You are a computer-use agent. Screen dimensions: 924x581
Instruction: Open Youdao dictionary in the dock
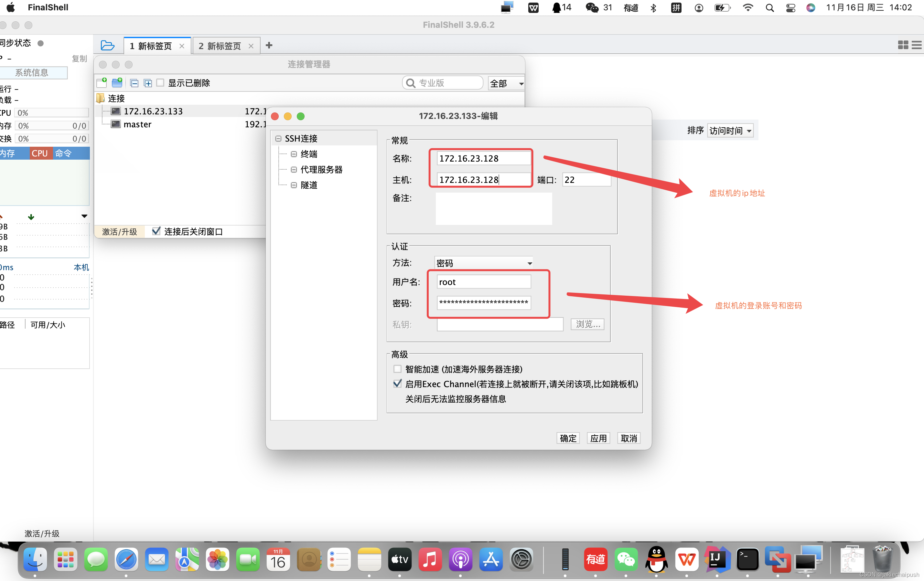click(596, 560)
